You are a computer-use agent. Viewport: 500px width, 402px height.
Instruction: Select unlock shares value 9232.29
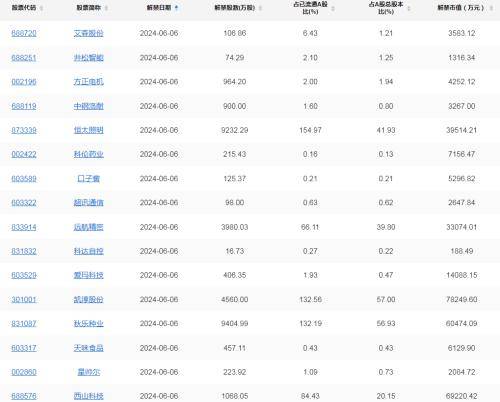pos(235,130)
